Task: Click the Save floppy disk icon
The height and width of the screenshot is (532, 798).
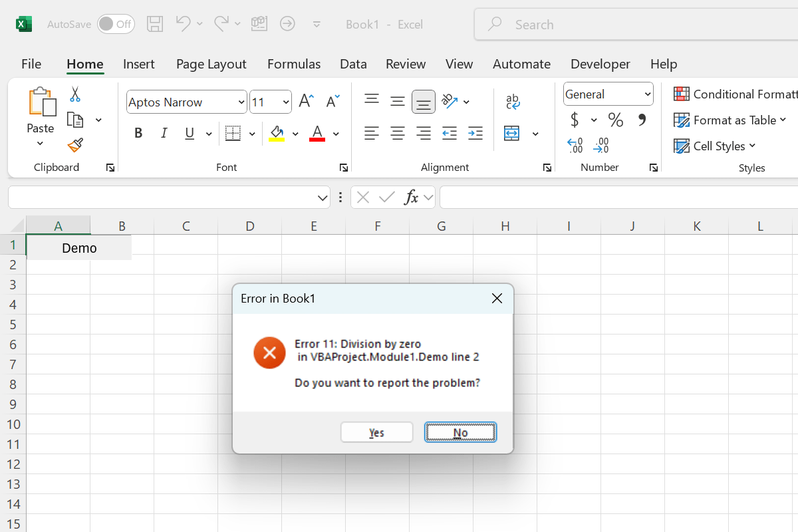Action: [x=155, y=25]
